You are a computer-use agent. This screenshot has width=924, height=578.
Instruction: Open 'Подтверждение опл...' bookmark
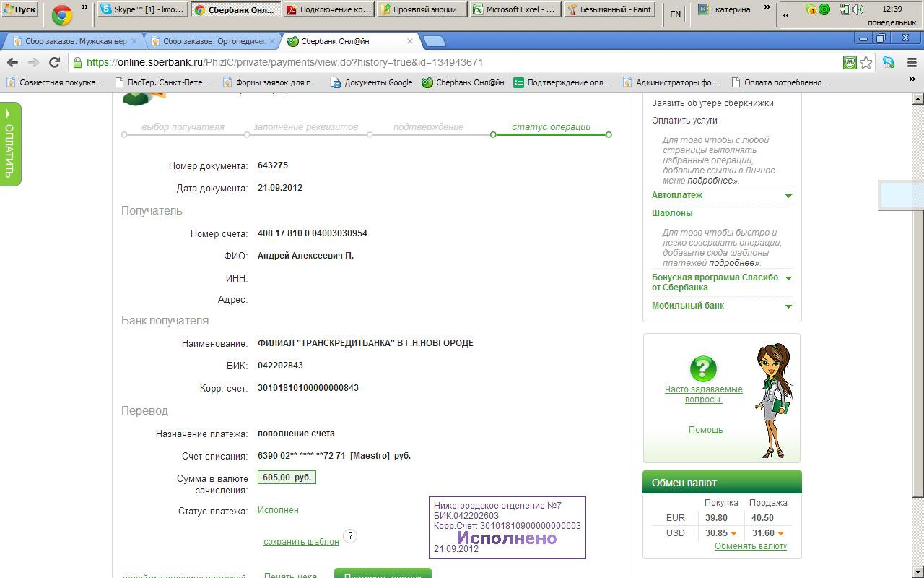coord(562,82)
